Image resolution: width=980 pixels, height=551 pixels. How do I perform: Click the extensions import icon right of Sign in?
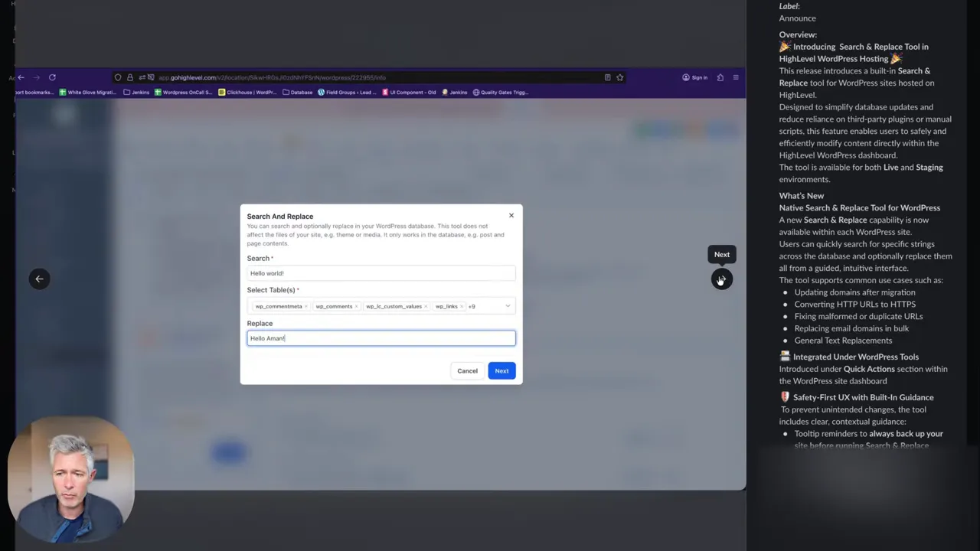pos(721,77)
